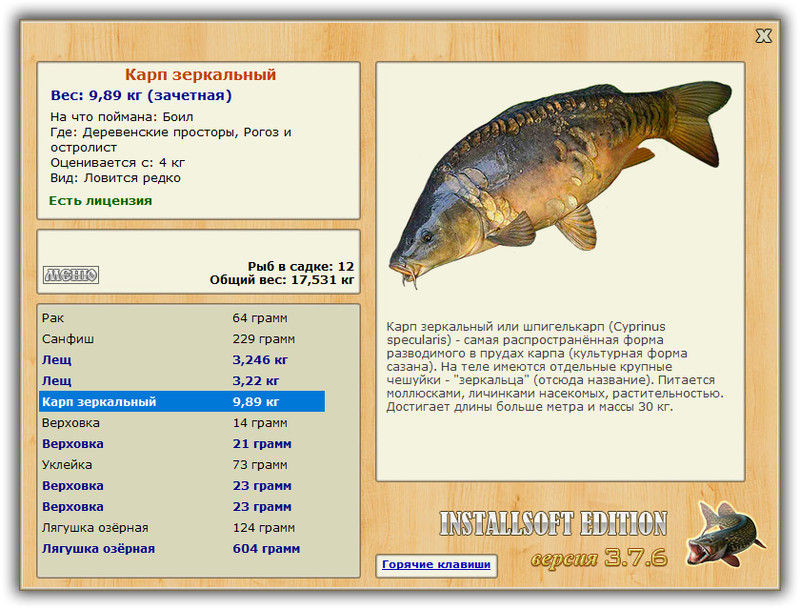Select Лягушка озёрная 604 грамм entry
Viewport: 800px width, 610px height.
click(x=182, y=548)
